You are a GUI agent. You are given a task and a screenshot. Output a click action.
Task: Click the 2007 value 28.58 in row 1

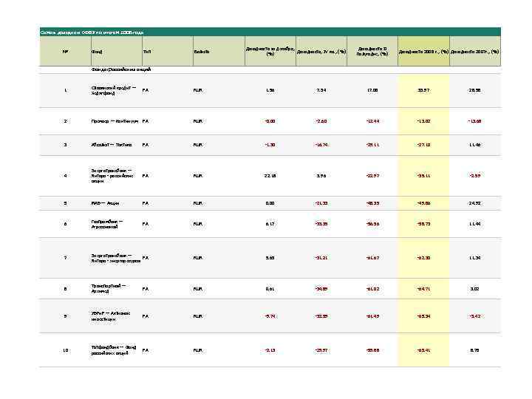coord(474,90)
